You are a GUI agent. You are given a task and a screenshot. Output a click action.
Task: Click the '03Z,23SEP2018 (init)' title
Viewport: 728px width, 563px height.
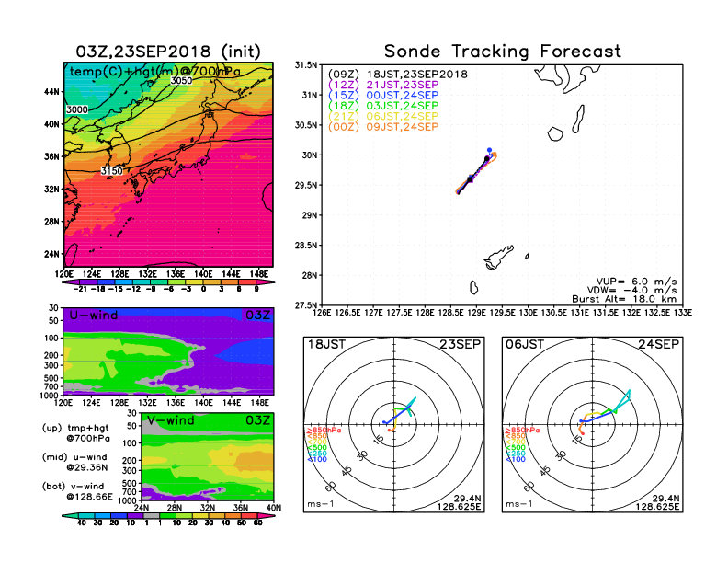click(x=168, y=52)
